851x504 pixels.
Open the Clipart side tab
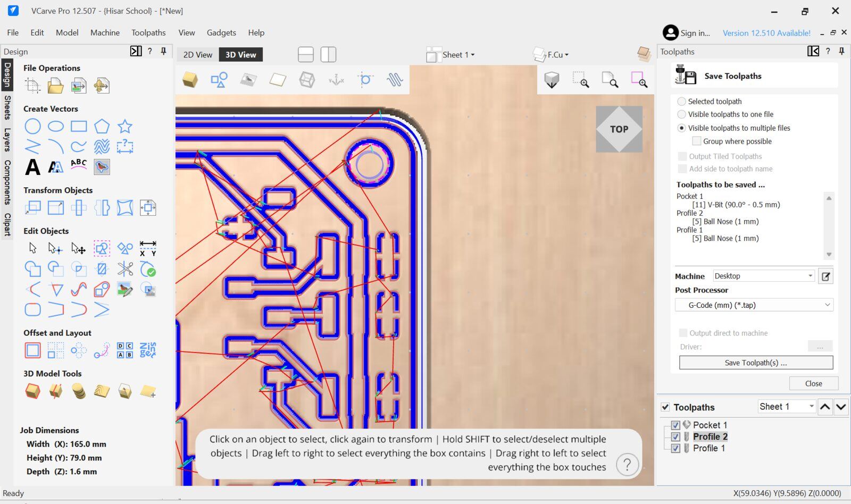pyautogui.click(x=7, y=224)
